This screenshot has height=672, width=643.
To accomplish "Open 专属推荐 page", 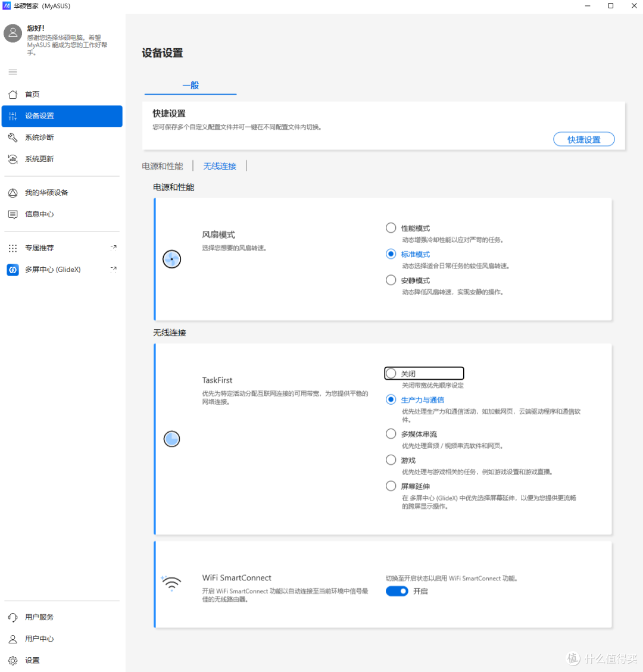I will pos(62,248).
